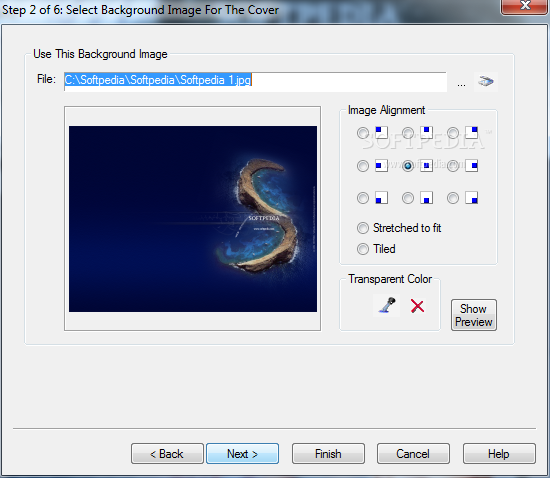Click the top-center alignment icon

tap(426, 133)
